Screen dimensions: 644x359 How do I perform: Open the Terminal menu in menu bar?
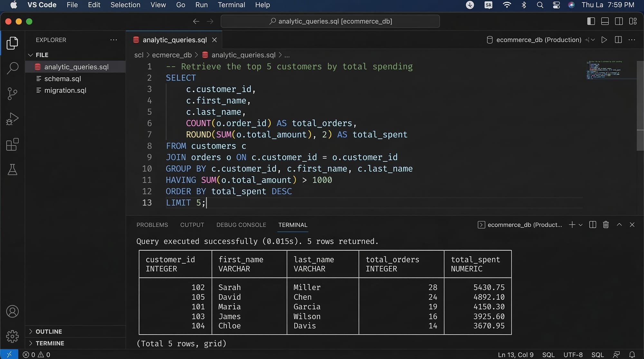point(231,5)
